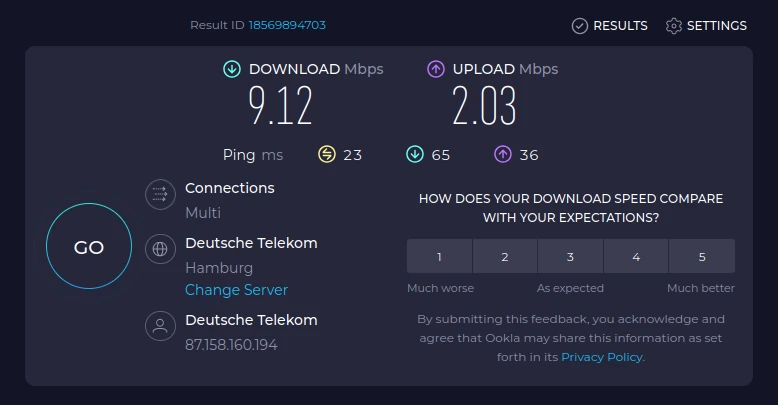The width and height of the screenshot is (778, 405).
Task: Open result ID 18568894703 link
Action: coord(287,25)
